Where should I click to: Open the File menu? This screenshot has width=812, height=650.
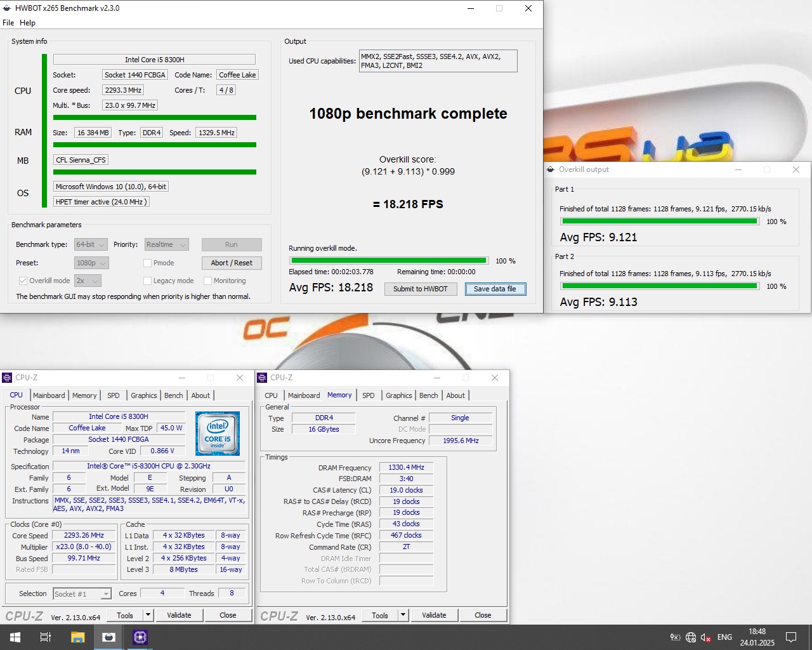pyautogui.click(x=8, y=23)
